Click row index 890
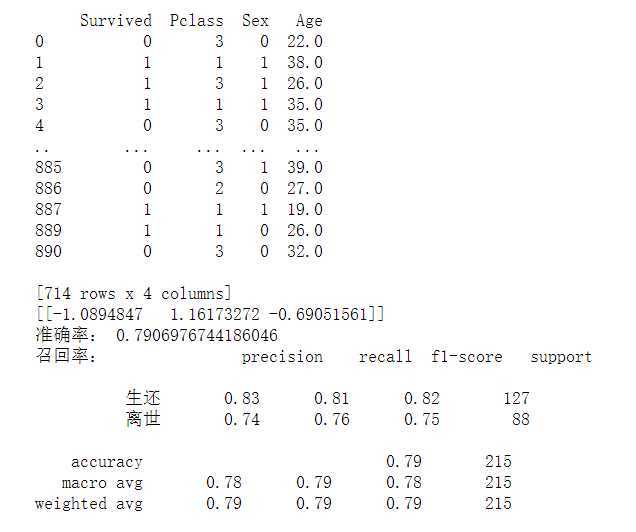The width and height of the screenshot is (636, 532). (x=48, y=251)
